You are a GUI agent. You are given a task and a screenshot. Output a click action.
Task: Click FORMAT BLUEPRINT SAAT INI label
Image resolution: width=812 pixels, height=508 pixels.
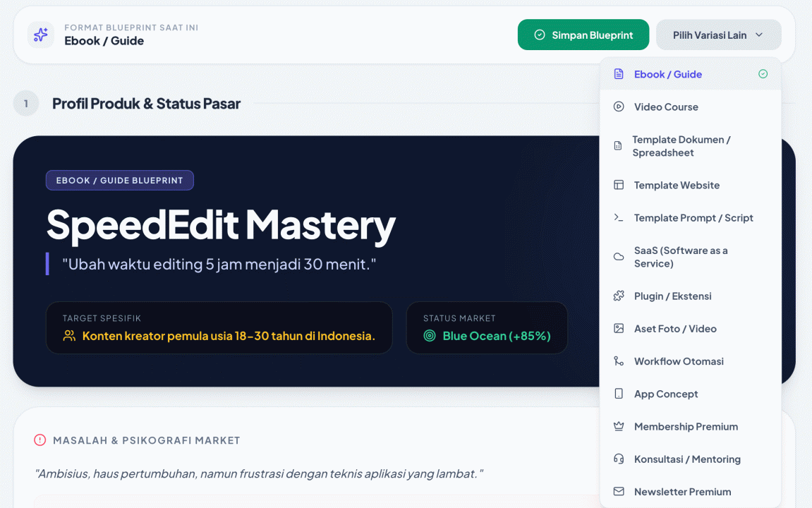pos(131,28)
